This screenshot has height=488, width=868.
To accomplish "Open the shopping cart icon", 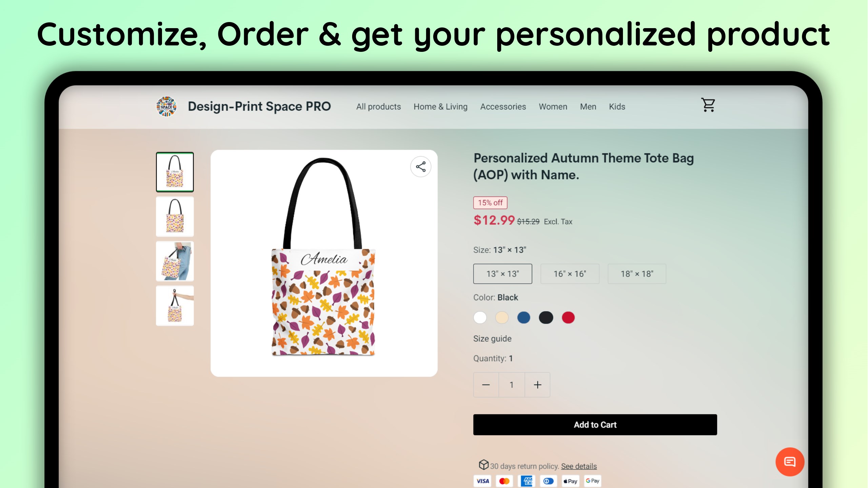I will pyautogui.click(x=708, y=105).
